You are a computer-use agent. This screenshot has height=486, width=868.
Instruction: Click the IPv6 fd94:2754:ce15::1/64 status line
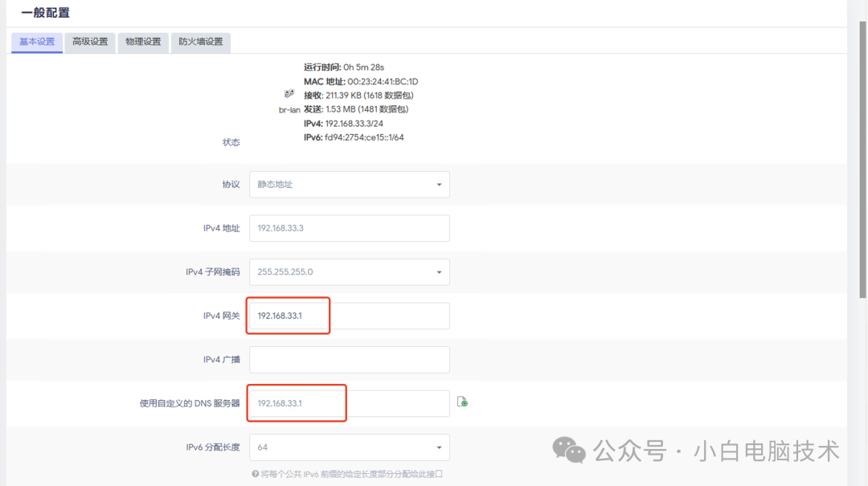click(x=354, y=137)
